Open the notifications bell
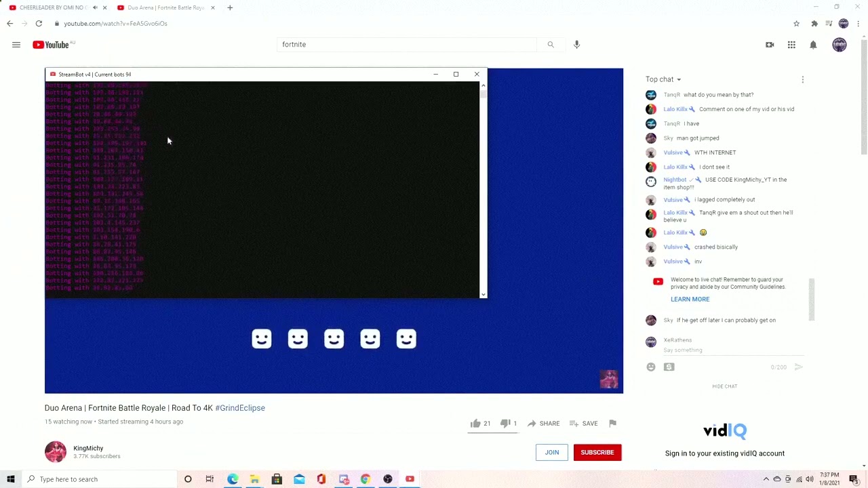Image resolution: width=868 pixels, height=488 pixels. (813, 45)
